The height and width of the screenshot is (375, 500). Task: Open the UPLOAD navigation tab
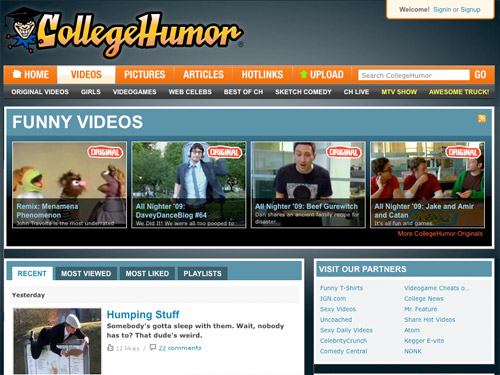[x=322, y=75]
